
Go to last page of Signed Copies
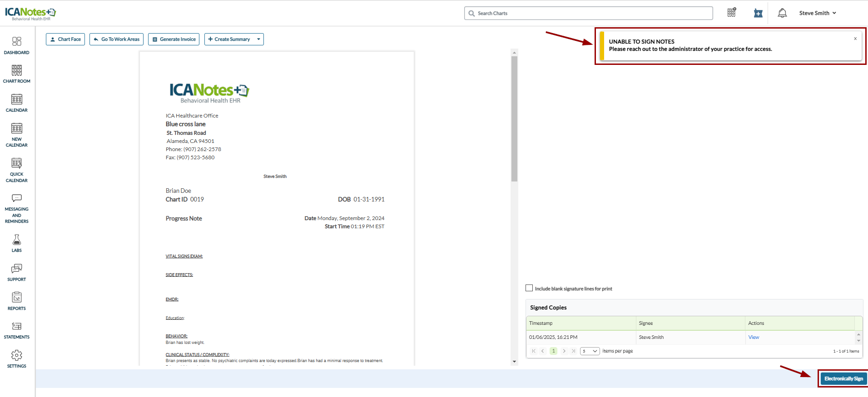tap(573, 351)
